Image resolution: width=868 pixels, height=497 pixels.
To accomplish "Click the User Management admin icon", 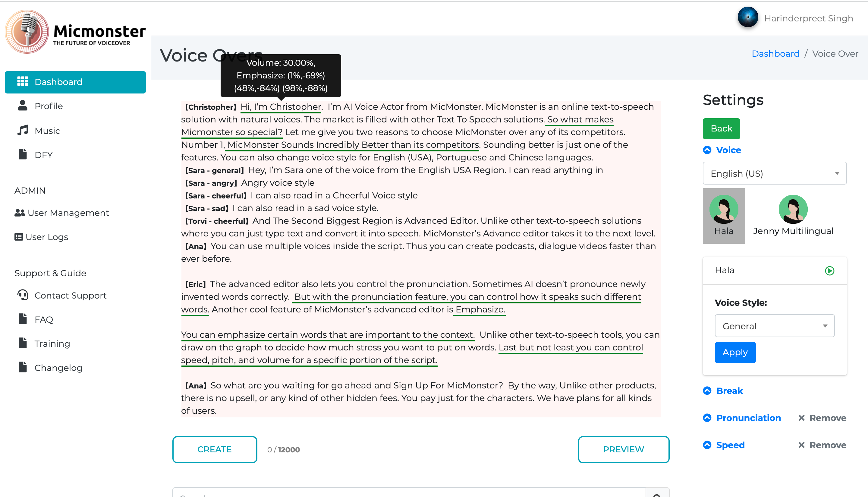I will pos(20,213).
